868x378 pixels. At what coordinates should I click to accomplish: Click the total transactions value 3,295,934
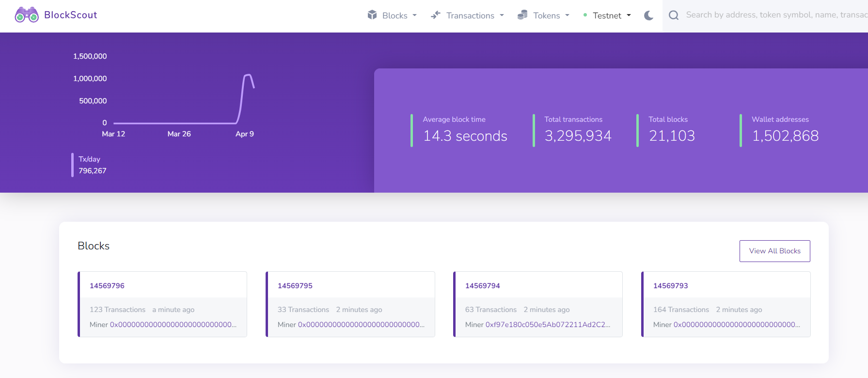pyautogui.click(x=578, y=136)
